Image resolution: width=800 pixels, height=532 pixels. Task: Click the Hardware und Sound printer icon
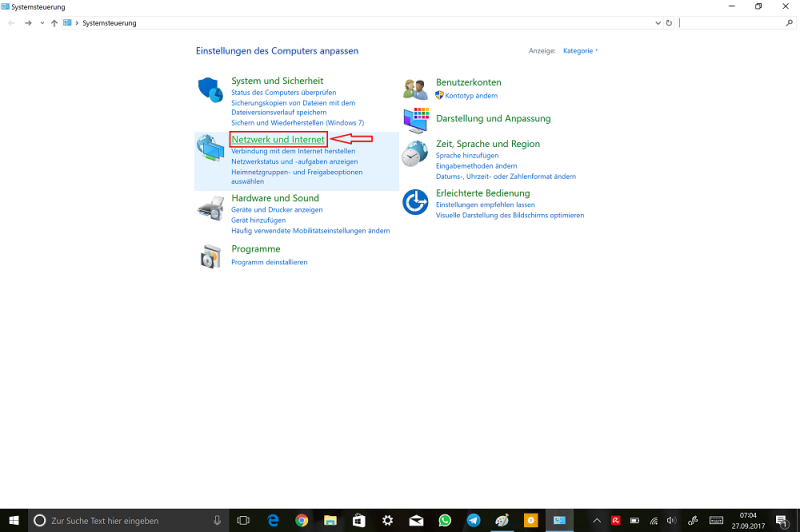(211, 208)
